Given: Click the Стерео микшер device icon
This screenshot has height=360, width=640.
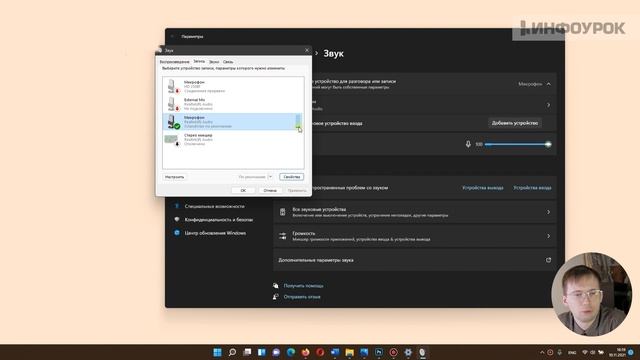Looking at the screenshot, I should (x=172, y=140).
